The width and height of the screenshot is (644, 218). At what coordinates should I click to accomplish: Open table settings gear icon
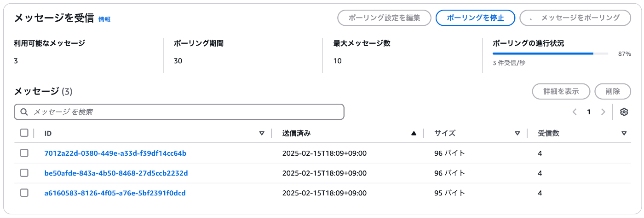pos(624,112)
